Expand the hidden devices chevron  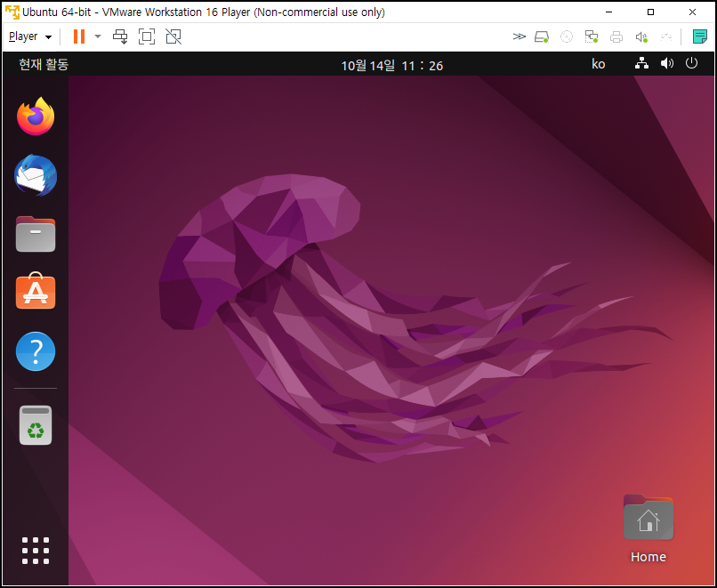[519, 36]
